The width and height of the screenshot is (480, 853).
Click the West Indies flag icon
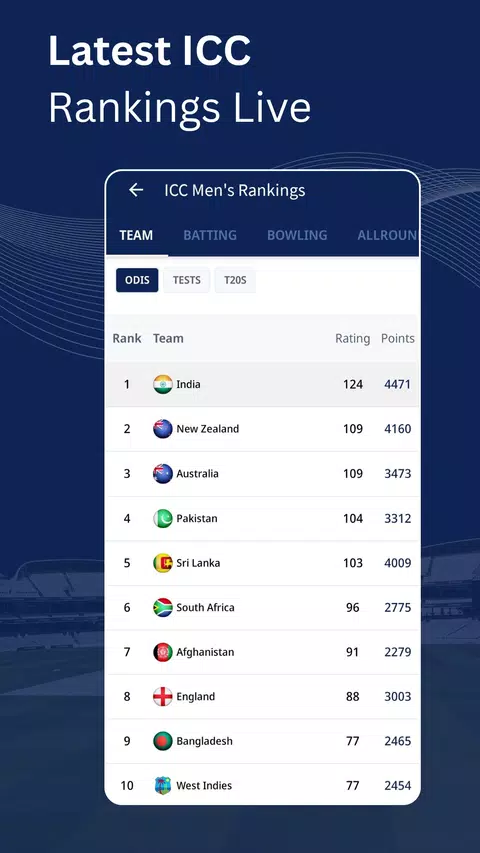pos(163,786)
